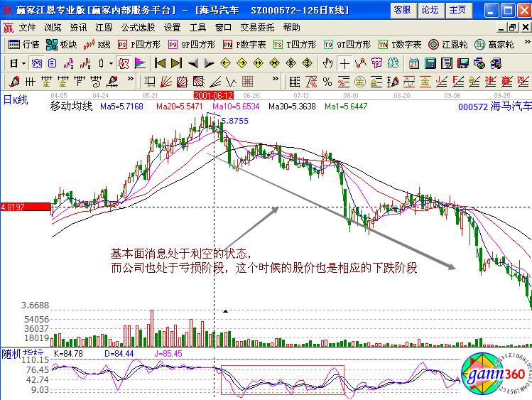Jump to first record arrow icon
The image size is (532, 400).
click(x=160, y=63)
